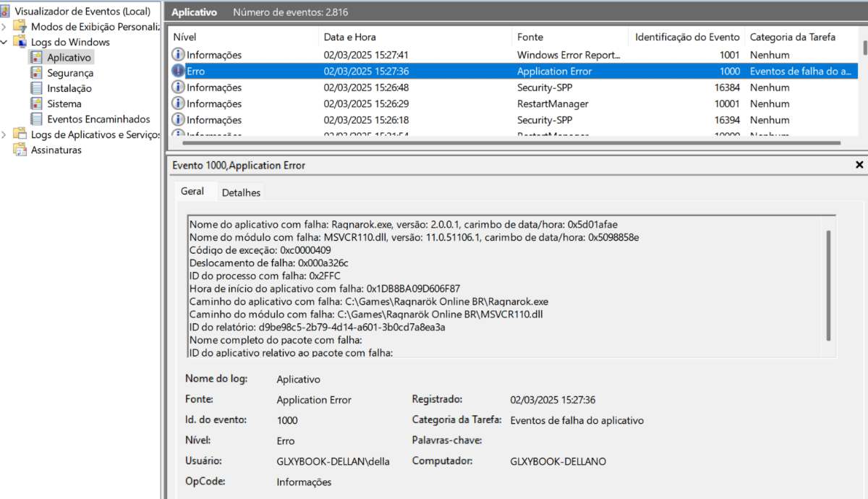Click the 'Hora de início do aplicativo' line

tap(325, 289)
